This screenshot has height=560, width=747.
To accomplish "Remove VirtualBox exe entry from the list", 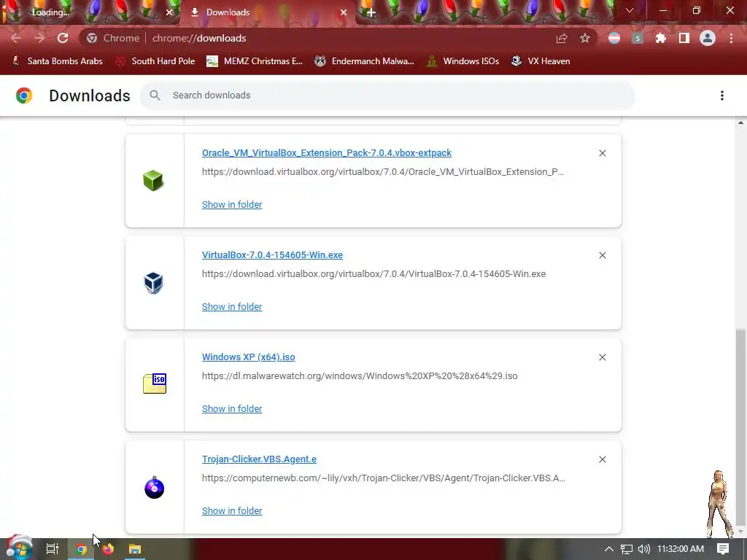I will (602, 255).
